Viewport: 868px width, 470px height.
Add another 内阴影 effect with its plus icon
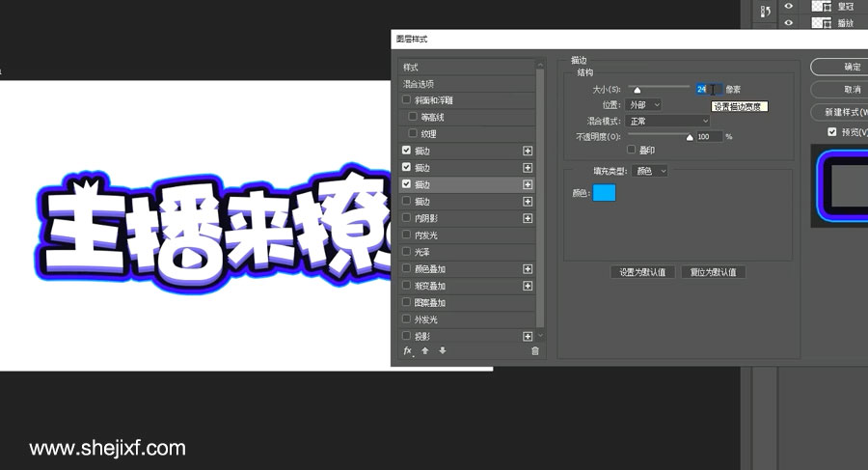pyautogui.click(x=528, y=219)
